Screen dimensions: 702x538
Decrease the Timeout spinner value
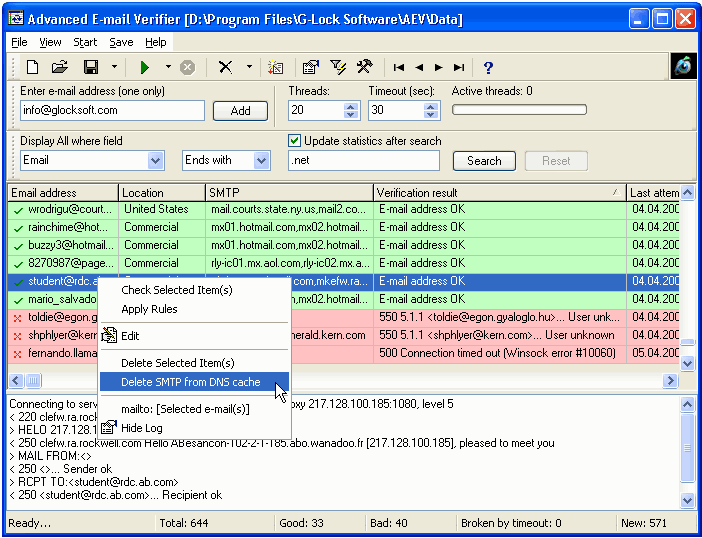coord(431,115)
